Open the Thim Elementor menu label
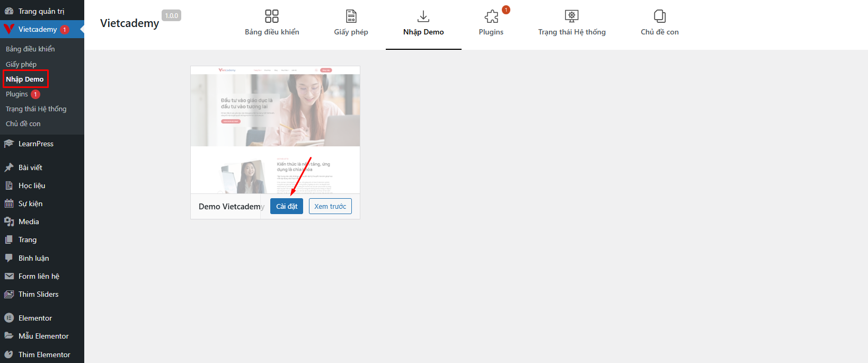868x363 pixels. pyautogui.click(x=45, y=355)
